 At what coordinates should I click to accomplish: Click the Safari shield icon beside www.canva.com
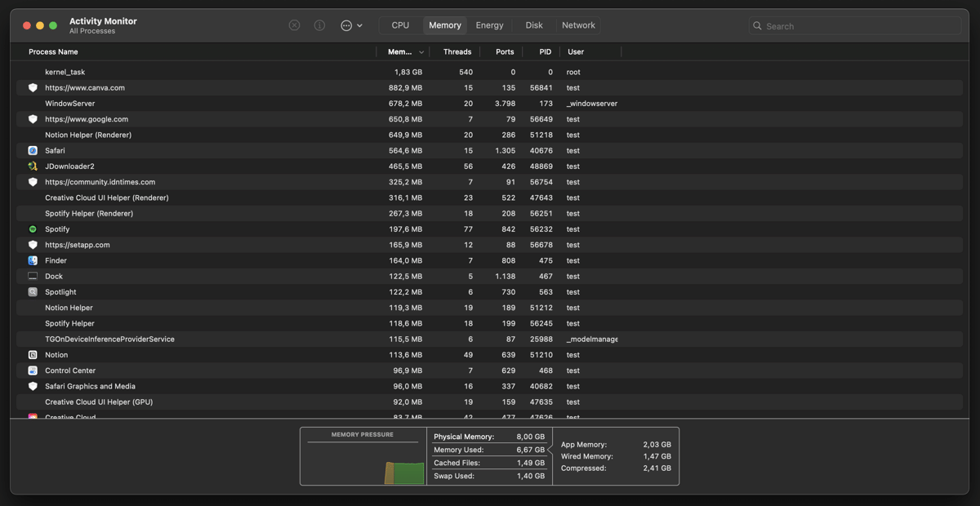click(x=33, y=87)
